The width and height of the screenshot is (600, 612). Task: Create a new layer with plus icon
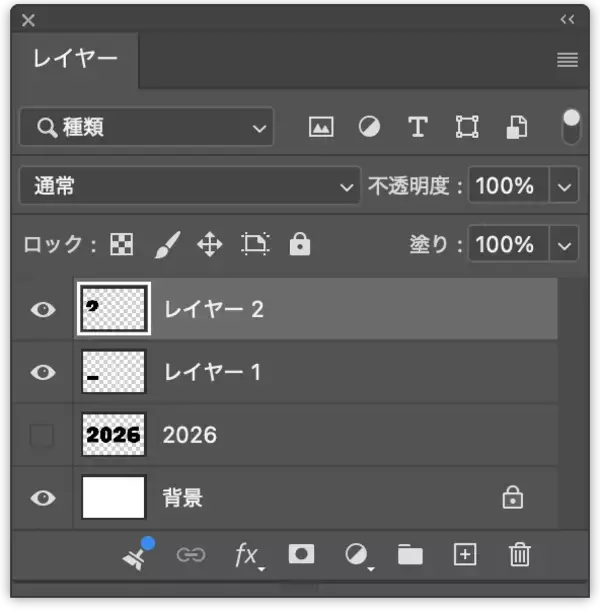pos(465,554)
